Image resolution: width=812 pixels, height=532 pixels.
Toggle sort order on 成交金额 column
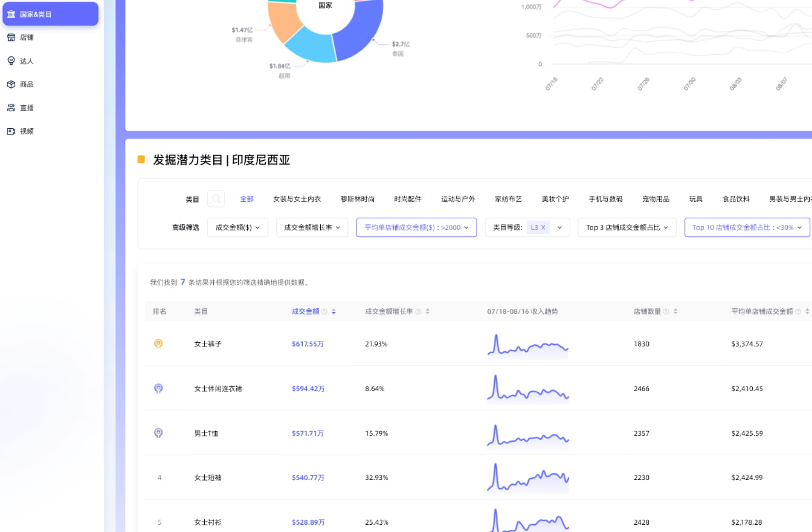(x=333, y=311)
